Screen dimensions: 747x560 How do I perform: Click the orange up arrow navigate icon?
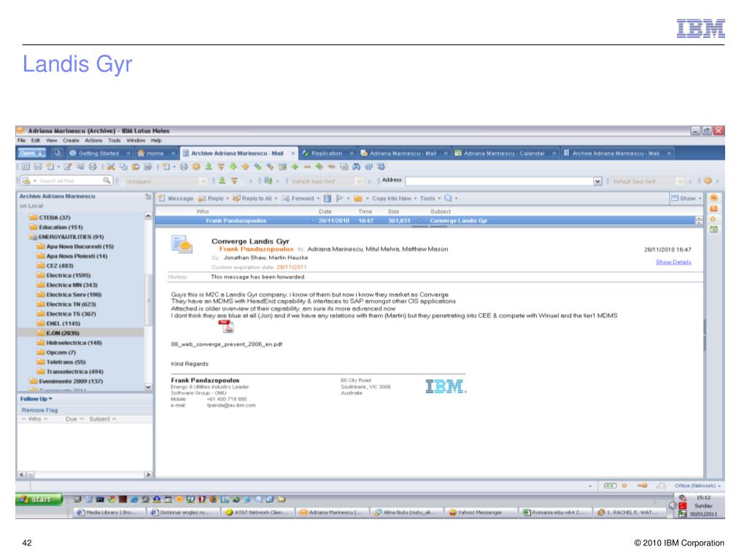point(245,167)
